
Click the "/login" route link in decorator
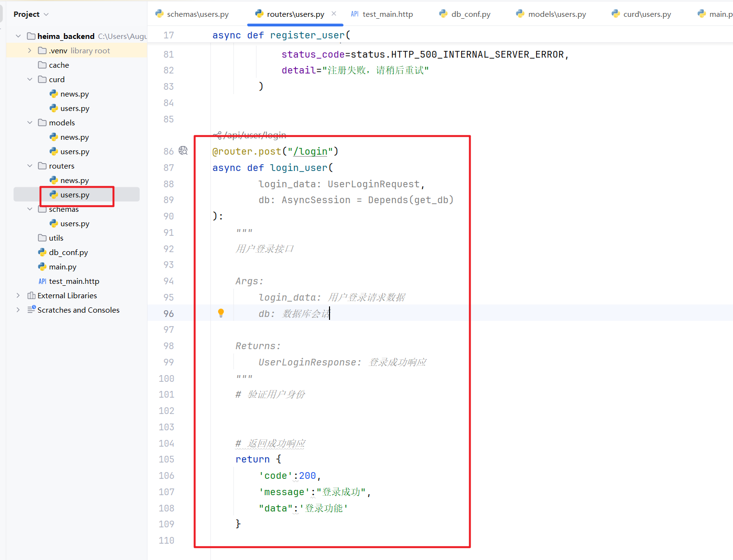coord(310,152)
